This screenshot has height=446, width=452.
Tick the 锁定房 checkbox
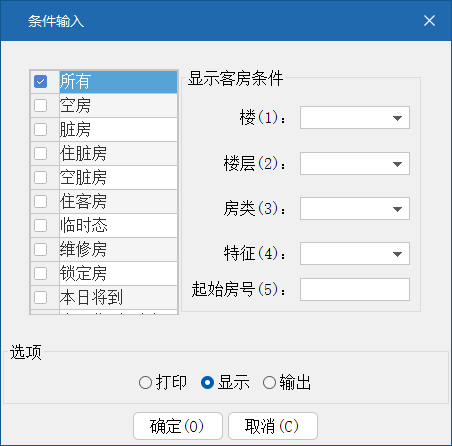click(x=40, y=273)
